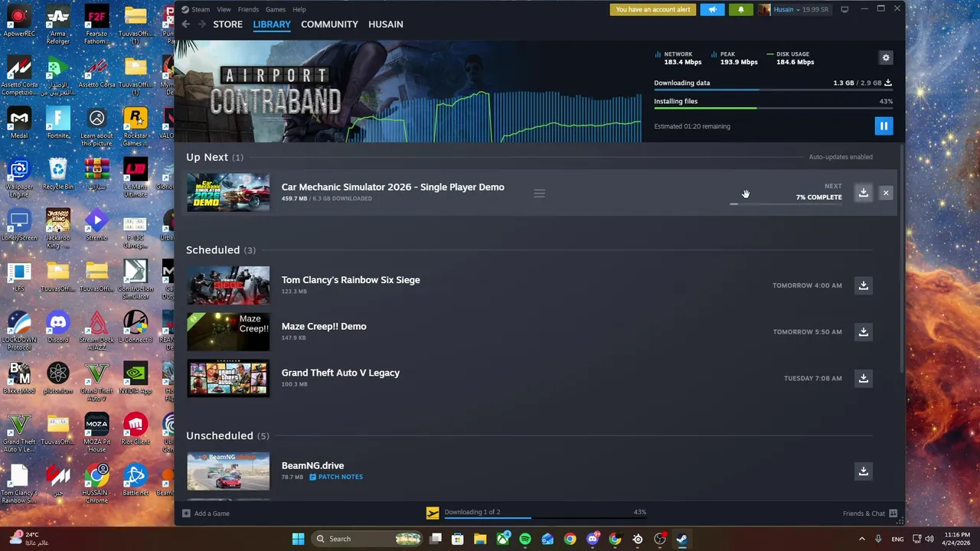This screenshot has width=980, height=551.
Task: Download Tom Clancy's Rainbow Six Siege update now
Action: coord(863,285)
